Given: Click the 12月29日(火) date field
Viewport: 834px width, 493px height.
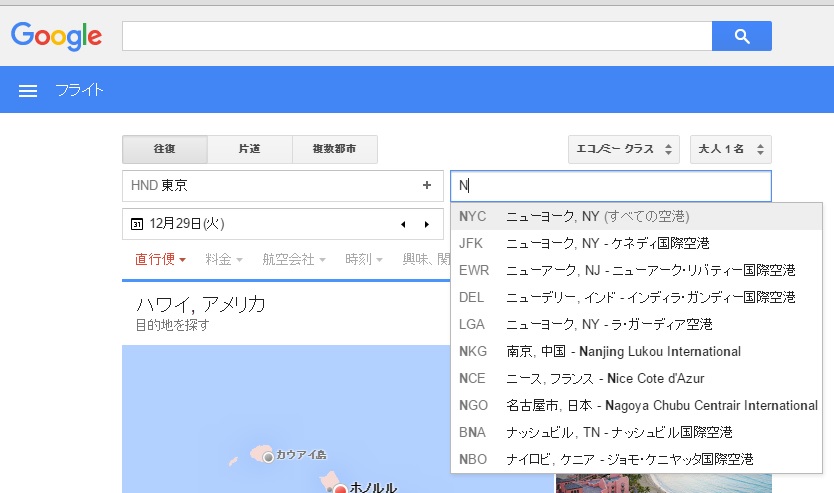Looking at the screenshot, I should coord(282,224).
